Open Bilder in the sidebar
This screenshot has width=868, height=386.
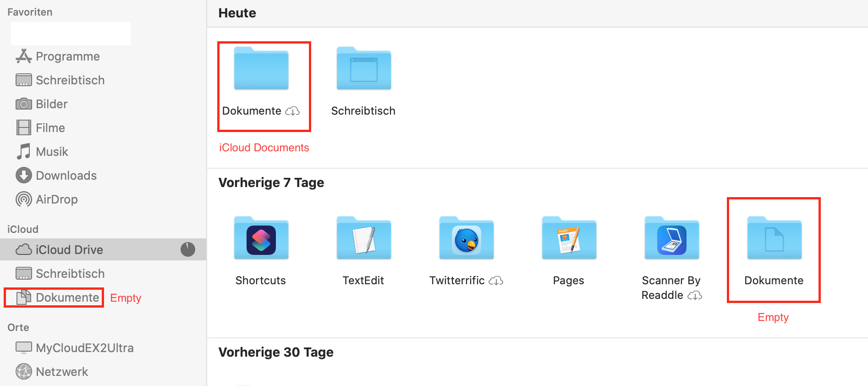pyautogui.click(x=42, y=104)
